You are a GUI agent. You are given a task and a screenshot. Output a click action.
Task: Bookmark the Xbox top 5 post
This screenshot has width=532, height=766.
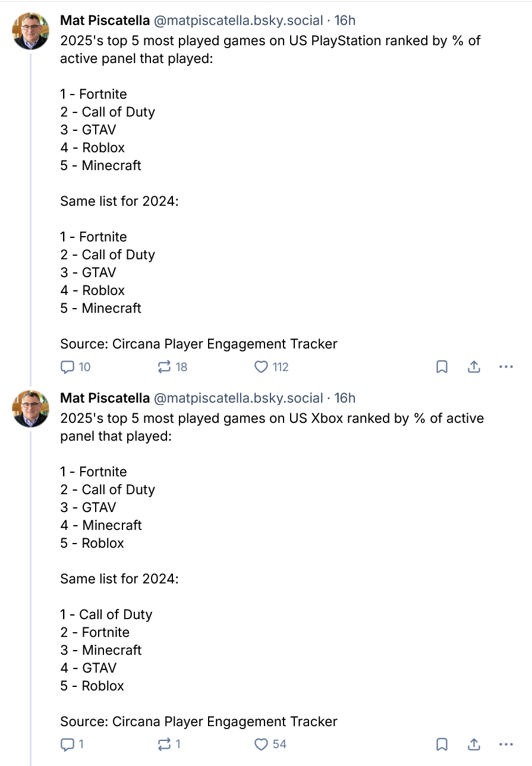[442, 744]
